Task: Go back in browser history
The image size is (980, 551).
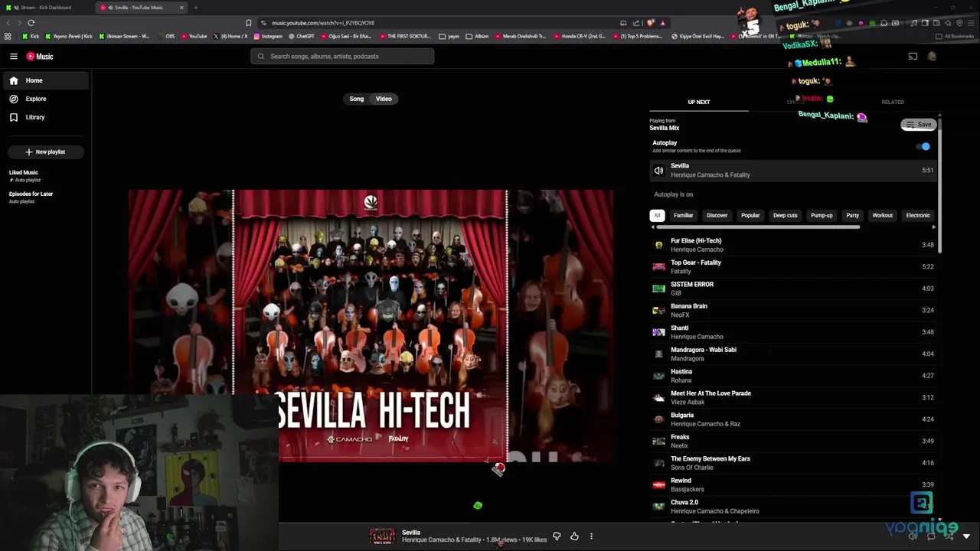Action: click(8, 23)
